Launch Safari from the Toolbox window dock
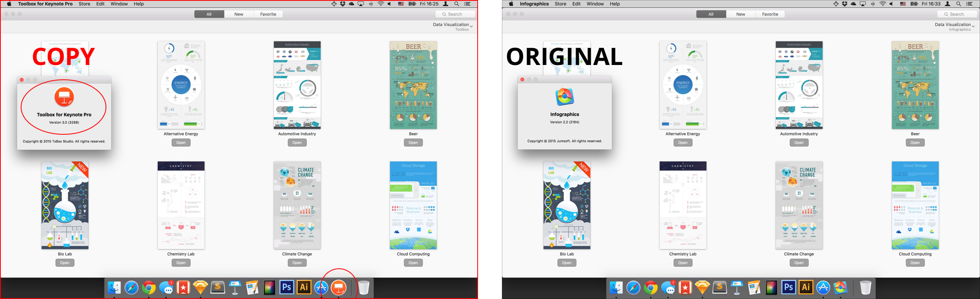This screenshot has height=299, width=980. tap(131, 287)
